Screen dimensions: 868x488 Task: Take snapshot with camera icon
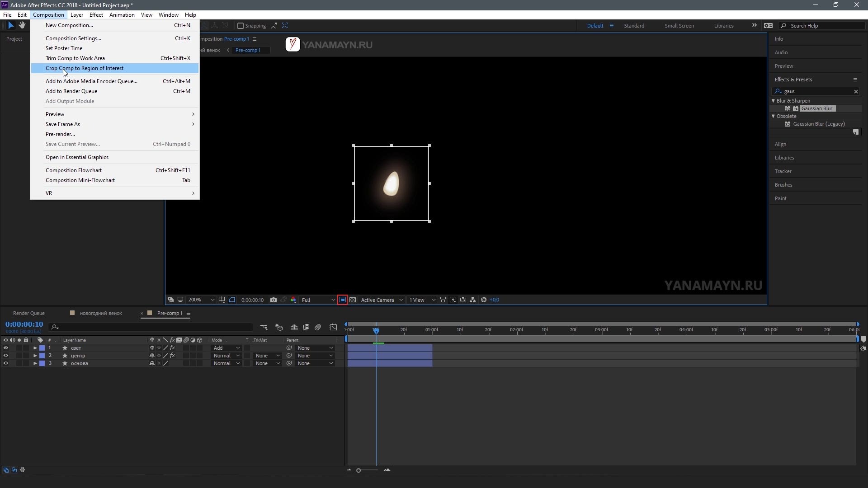point(273,300)
